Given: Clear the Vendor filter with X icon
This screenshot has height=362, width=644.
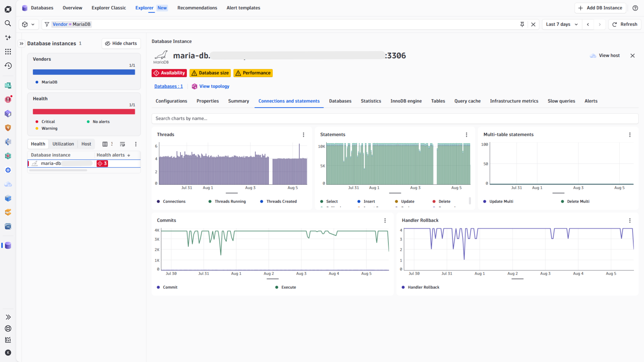Looking at the screenshot, I should [533, 24].
